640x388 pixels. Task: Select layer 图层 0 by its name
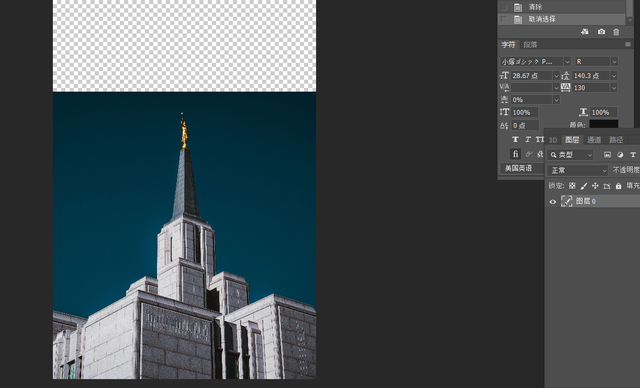pyautogui.click(x=585, y=202)
